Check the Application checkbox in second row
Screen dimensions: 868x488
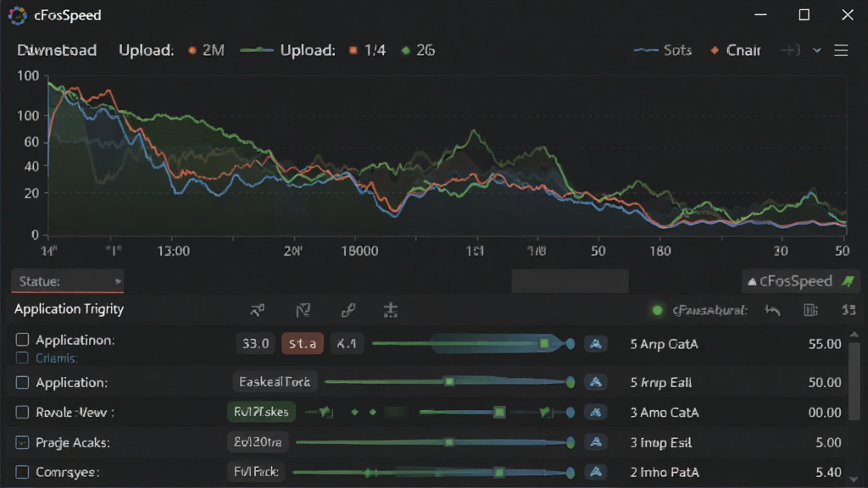point(22,382)
